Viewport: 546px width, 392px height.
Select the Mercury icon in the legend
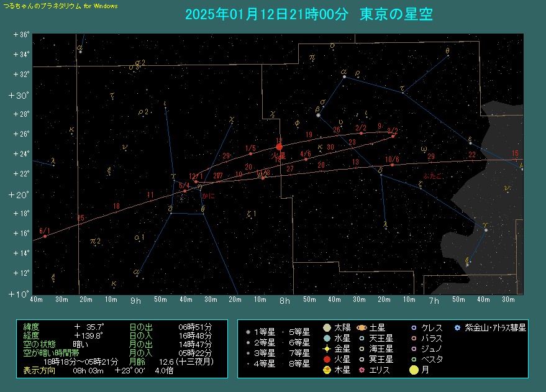pos(327,339)
